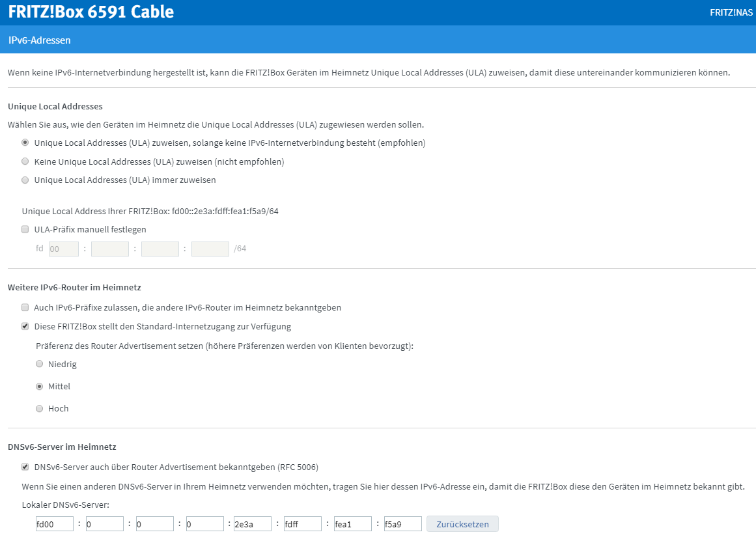Viewport: 756px width, 541px height.
Task: Select Unique Local Addresses immer zuweisen option
Action: click(x=25, y=180)
